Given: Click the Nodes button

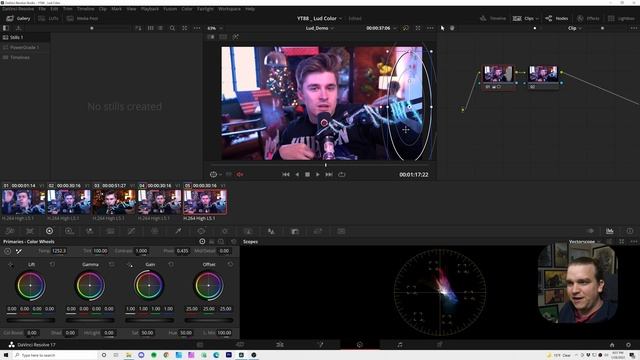Looking at the screenshot, I should 557,18.
